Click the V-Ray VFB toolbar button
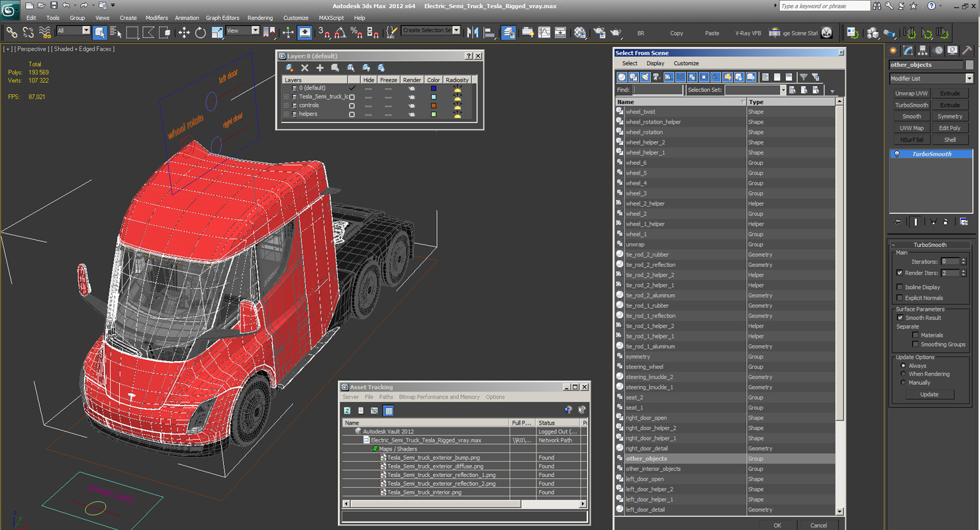Image resolution: width=980 pixels, height=530 pixels. 748,33
